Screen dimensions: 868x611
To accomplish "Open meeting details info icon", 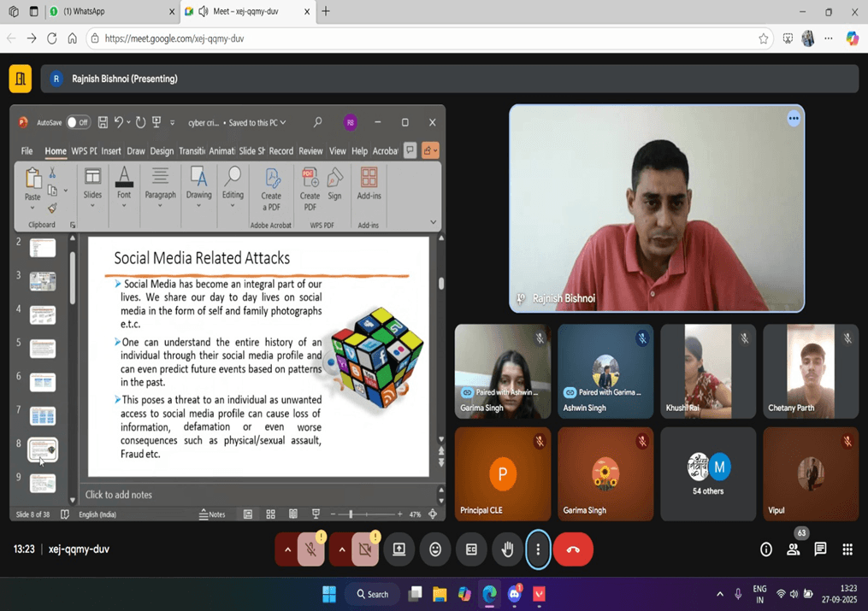I will tap(766, 549).
